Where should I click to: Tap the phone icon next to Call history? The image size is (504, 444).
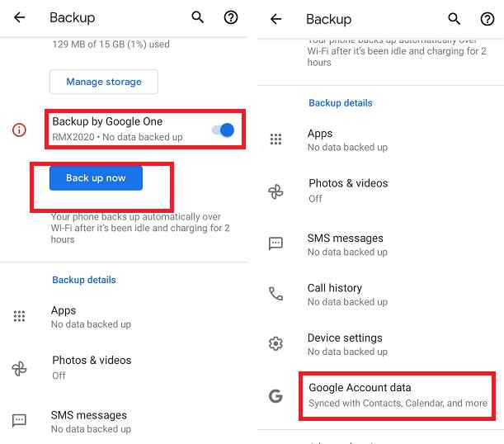click(276, 294)
